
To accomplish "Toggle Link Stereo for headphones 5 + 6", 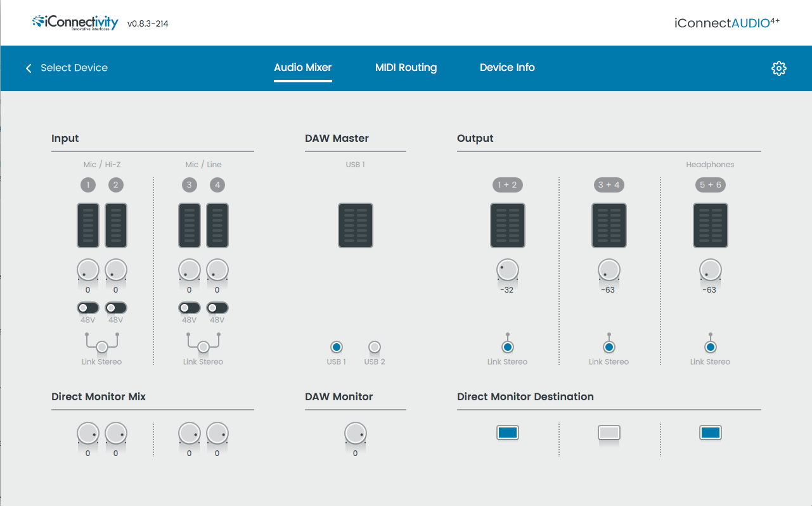I will (710, 347).
